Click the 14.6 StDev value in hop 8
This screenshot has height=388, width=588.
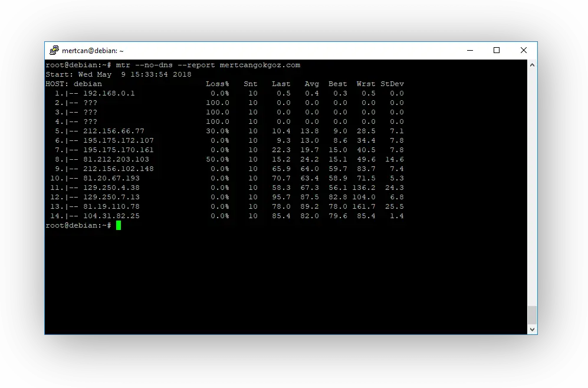point(394,159)
